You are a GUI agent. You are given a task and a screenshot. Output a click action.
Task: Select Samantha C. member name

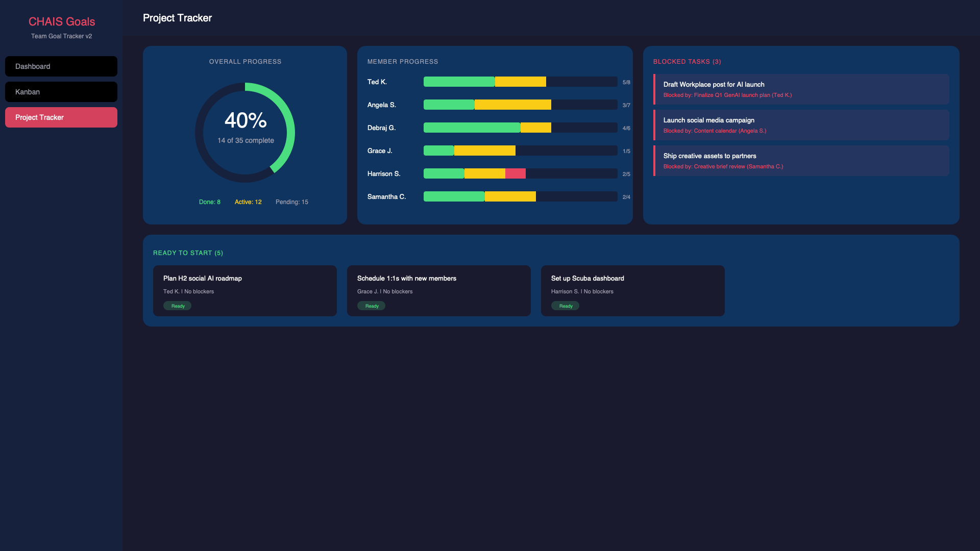pyautogui.click(x=386, y=197)
